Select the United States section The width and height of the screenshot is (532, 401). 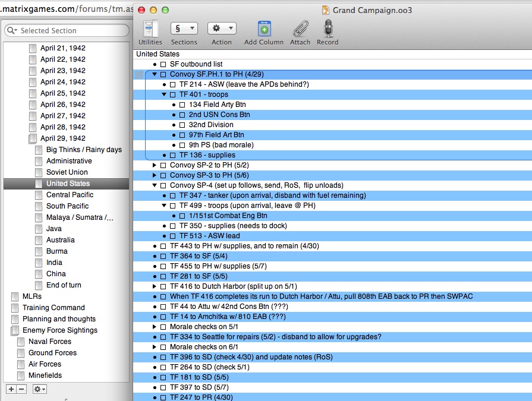pyautogui.click(x=66, y=184)
